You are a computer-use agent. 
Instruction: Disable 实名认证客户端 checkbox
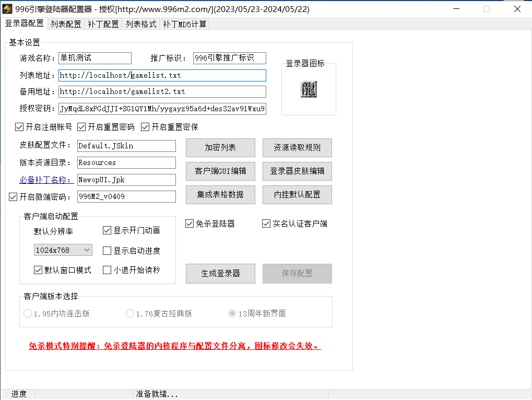tap(266, 223)
